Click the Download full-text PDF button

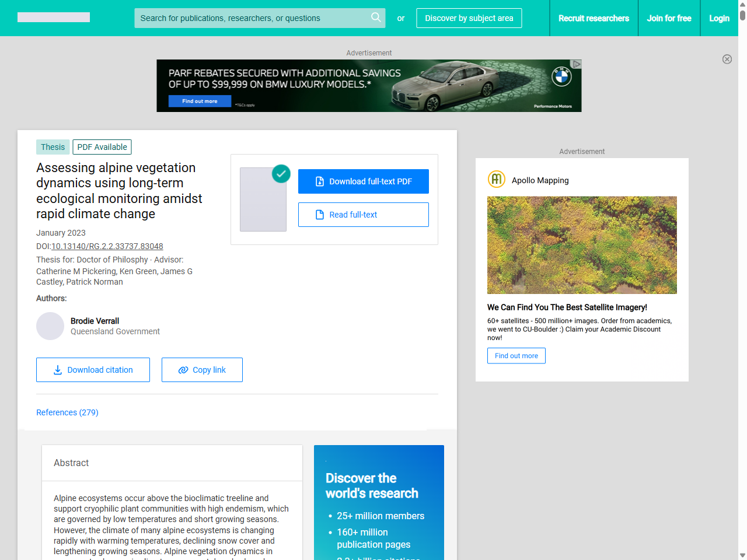(364, 181)
